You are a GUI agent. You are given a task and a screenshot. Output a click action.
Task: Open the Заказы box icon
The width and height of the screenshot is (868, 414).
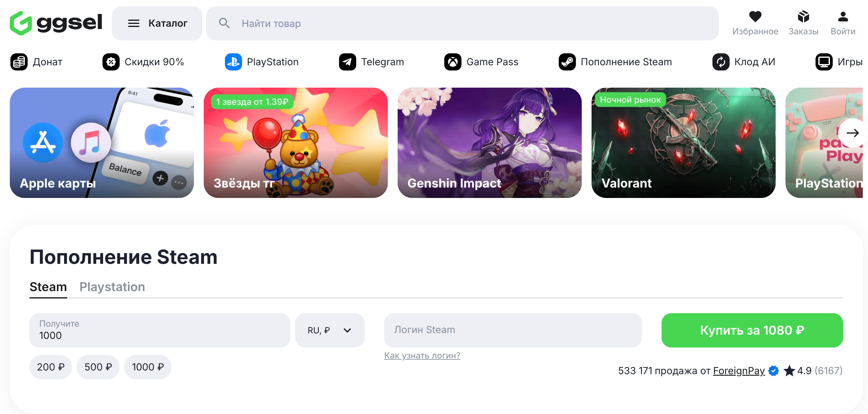[803, 17]
